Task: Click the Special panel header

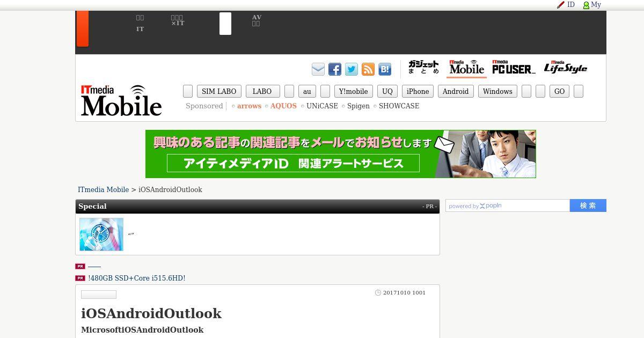Action: tap(258, 207)
